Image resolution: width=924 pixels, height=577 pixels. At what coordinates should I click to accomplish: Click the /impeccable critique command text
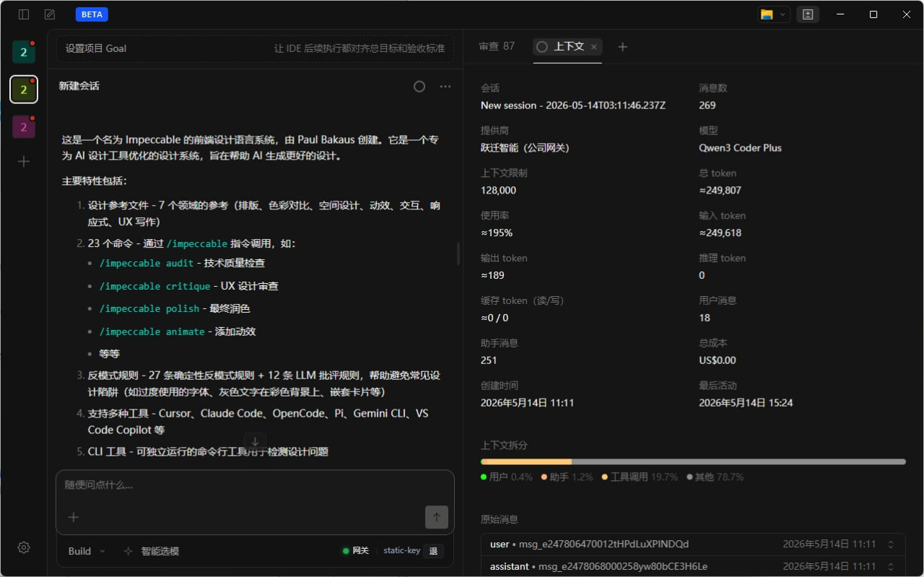[155, 286]
